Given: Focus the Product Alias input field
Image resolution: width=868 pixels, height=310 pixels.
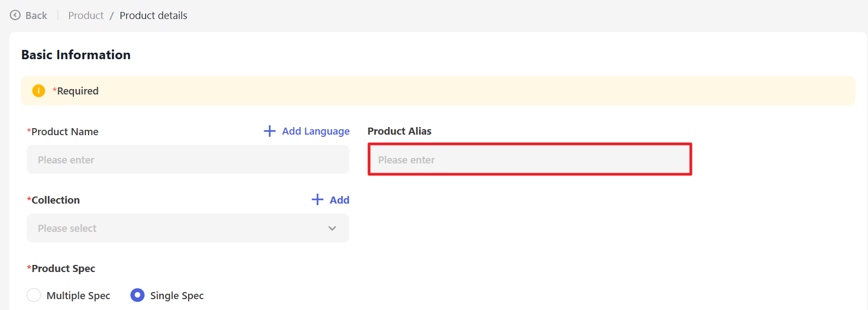Looking at the screenshot, I should coord(529,160).
